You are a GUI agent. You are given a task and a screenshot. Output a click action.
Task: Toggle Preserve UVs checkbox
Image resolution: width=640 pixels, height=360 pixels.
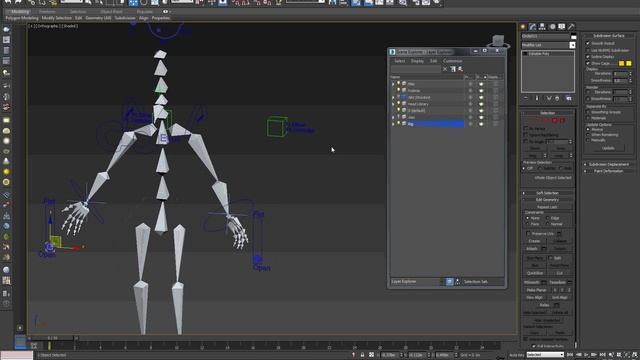click(529, 233)
